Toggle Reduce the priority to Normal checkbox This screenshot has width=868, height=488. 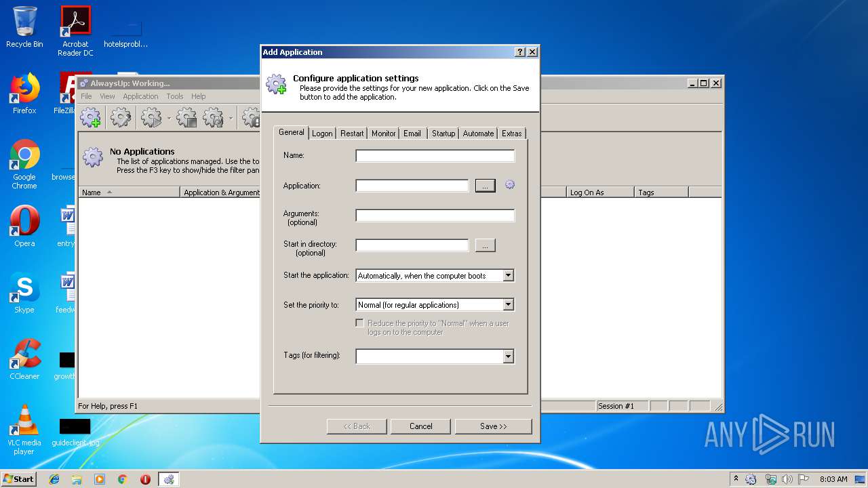(360, 323)
